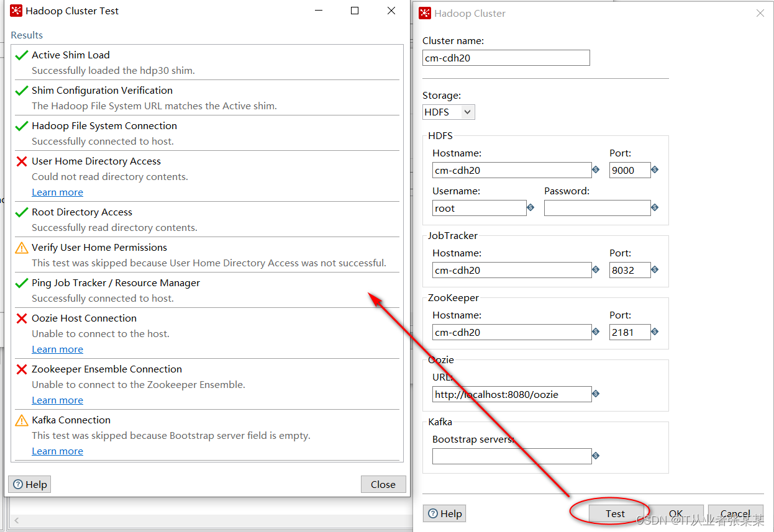This screenshot has height=532, width=774.
Task: Click the ZooKeeper Hostname input field
Action: pyautogui.click(x=512, y=332)
